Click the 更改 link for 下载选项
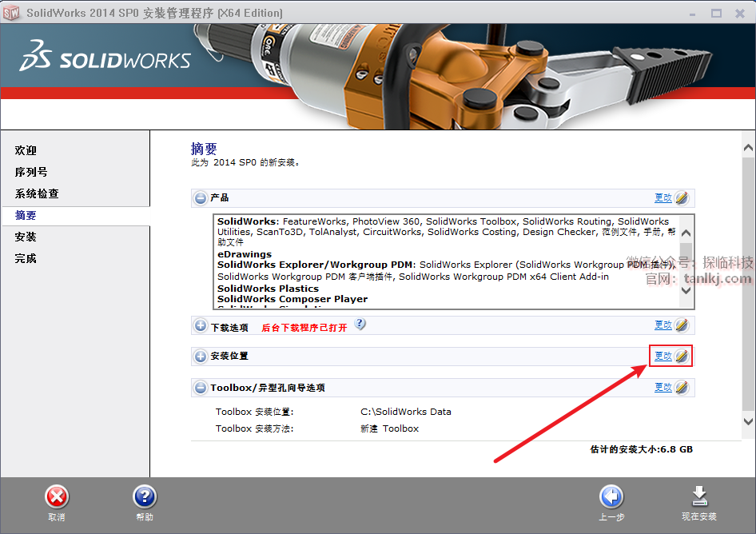Viewport: 756px width, 534px height. coord(663,325)
